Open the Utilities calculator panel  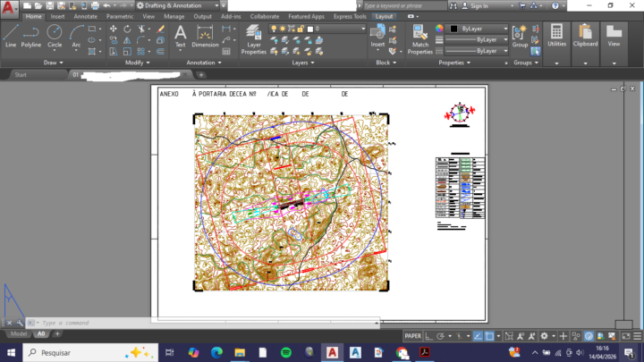557,36
